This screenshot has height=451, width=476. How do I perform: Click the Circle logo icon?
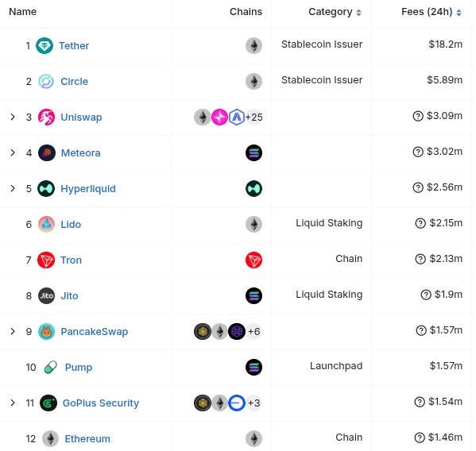pyautogui.click(x=46, y=81)
